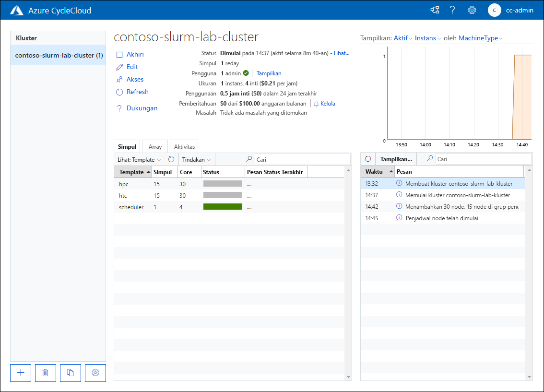
Task: Open CycleCloud help via the question mark icon
Action: click(x=452, y=10)
